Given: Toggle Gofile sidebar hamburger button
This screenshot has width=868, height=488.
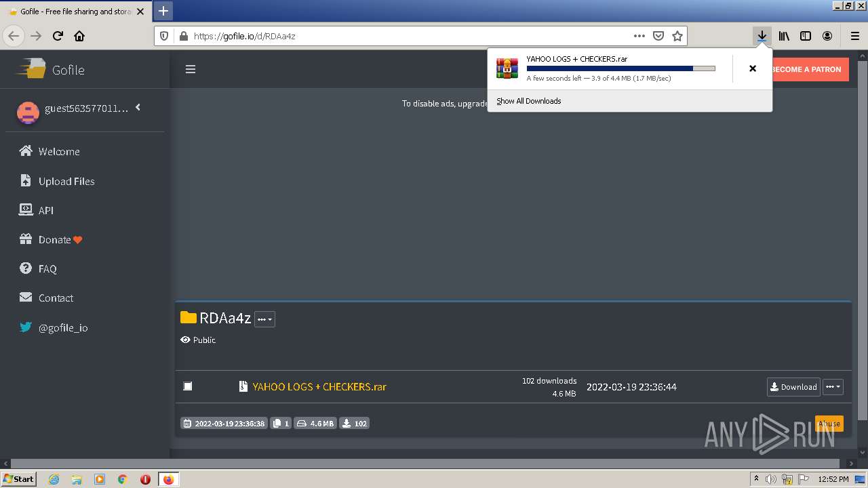Looking at the screenshot, I should pyautogui.click(x=191, y=69).
